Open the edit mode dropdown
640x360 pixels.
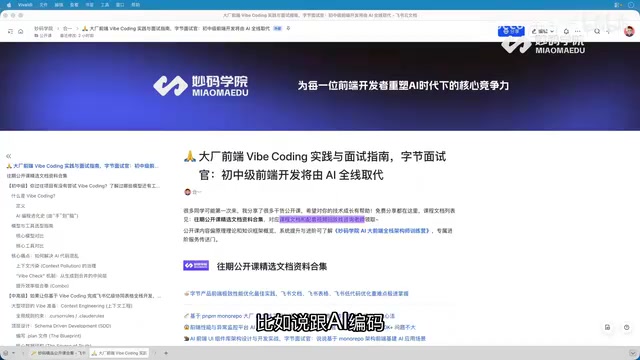(542, 31)
